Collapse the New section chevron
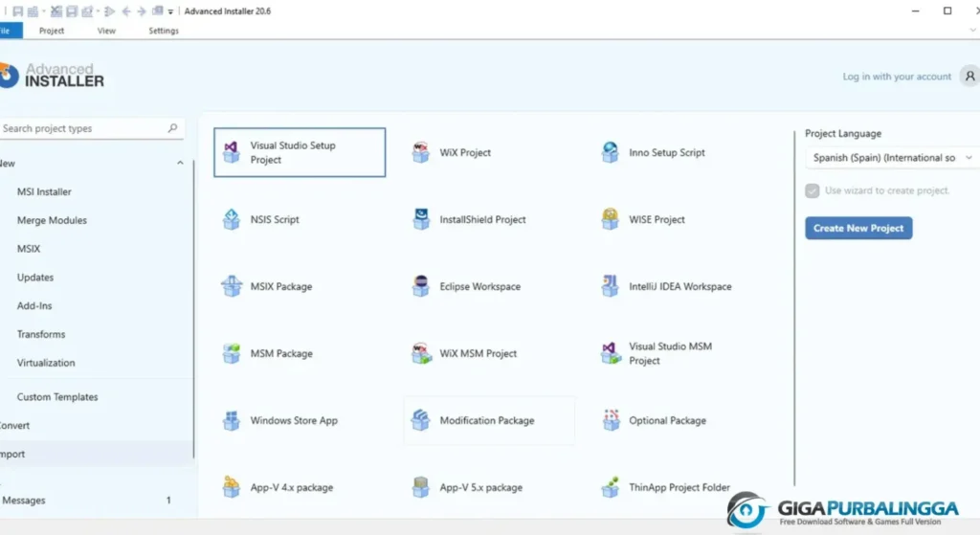 180,163
